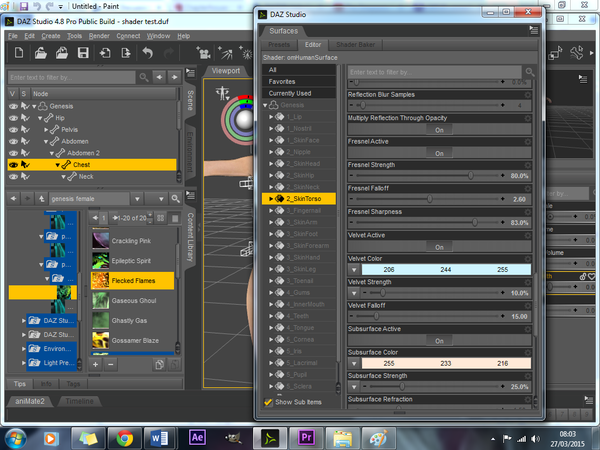Open the Scene pane options menu icon

[x=190, y=72]
